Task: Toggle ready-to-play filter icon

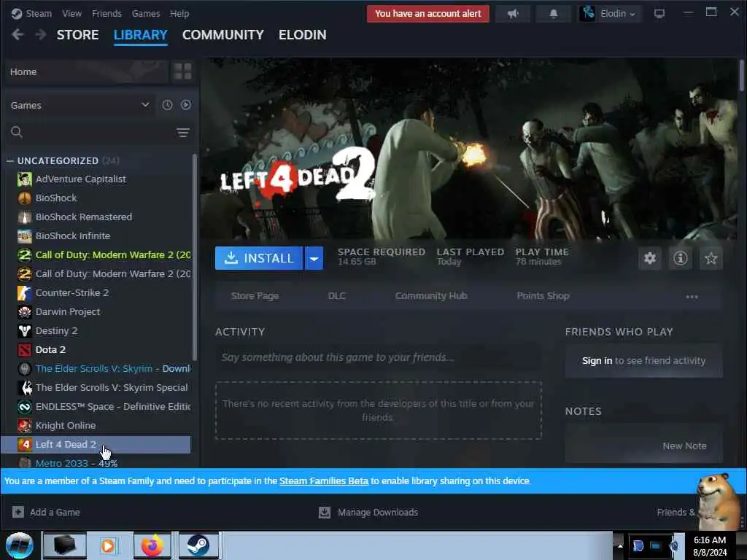Action: (x=186, y=105)
